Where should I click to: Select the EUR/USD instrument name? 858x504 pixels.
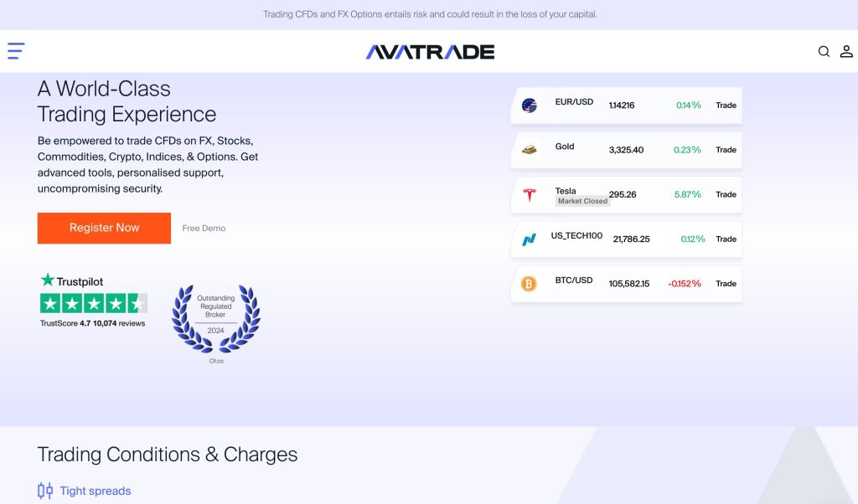(x=574, y=101)
